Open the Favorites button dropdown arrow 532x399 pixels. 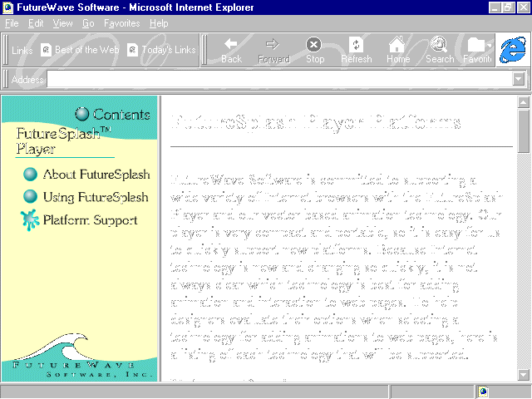tap(490, 46)
